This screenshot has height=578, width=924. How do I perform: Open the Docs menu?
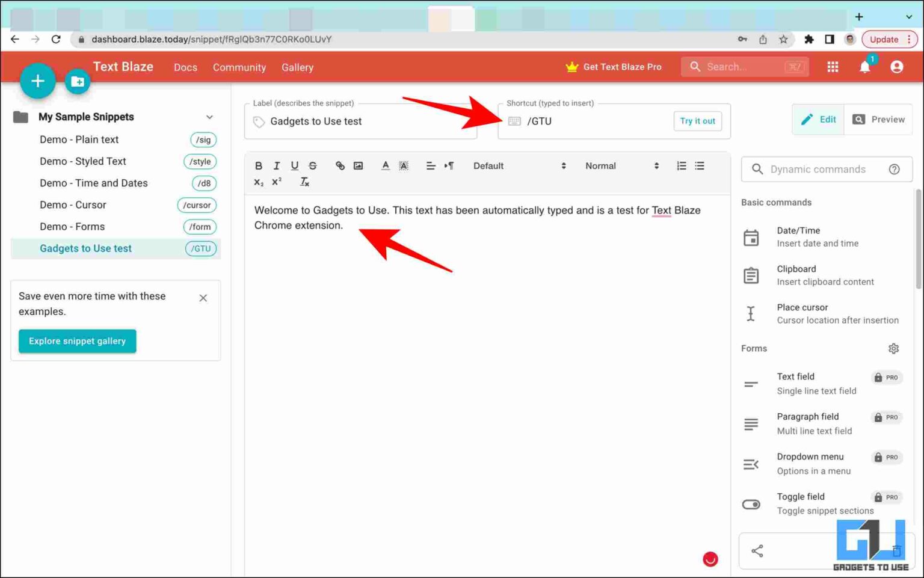(x=185, y=67)
